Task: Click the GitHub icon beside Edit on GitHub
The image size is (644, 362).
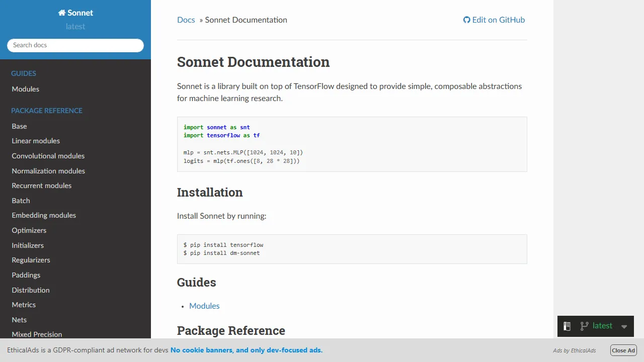Action: (467, 20)
